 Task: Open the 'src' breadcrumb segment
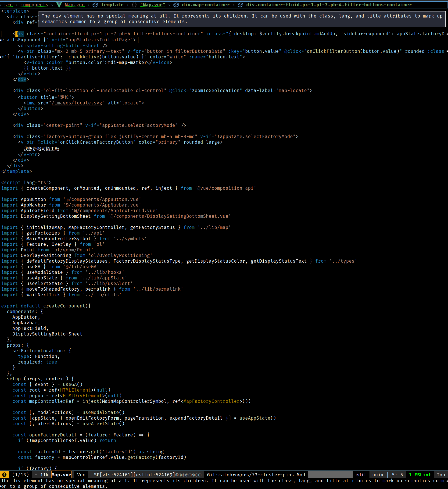8,5
